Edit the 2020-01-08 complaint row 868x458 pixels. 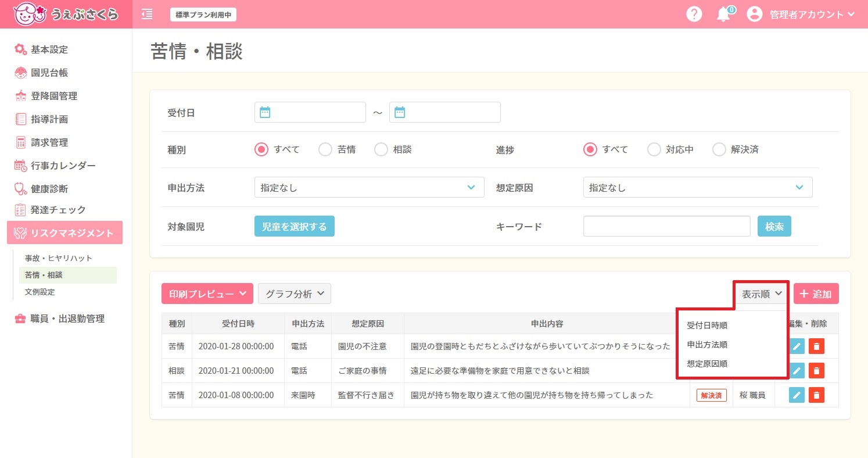797,395
